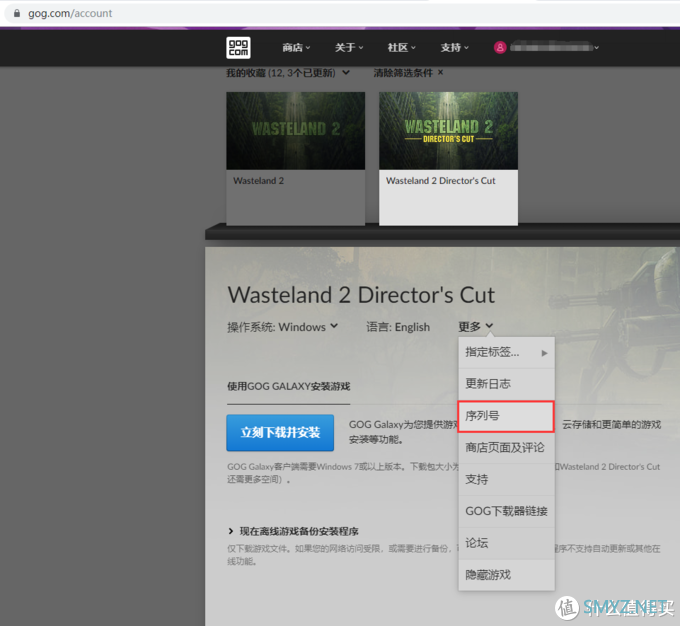Open 更新日志 changelog entry
The width and height of the screenshot is (680, 626).
pyautogui.click(x=506, y=384)
